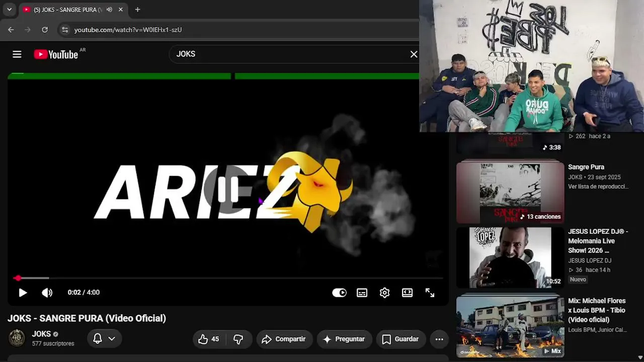The height and width of the screenshot is (362, 644).
Task: Play the video with the play button
Action: coord(23,293)
